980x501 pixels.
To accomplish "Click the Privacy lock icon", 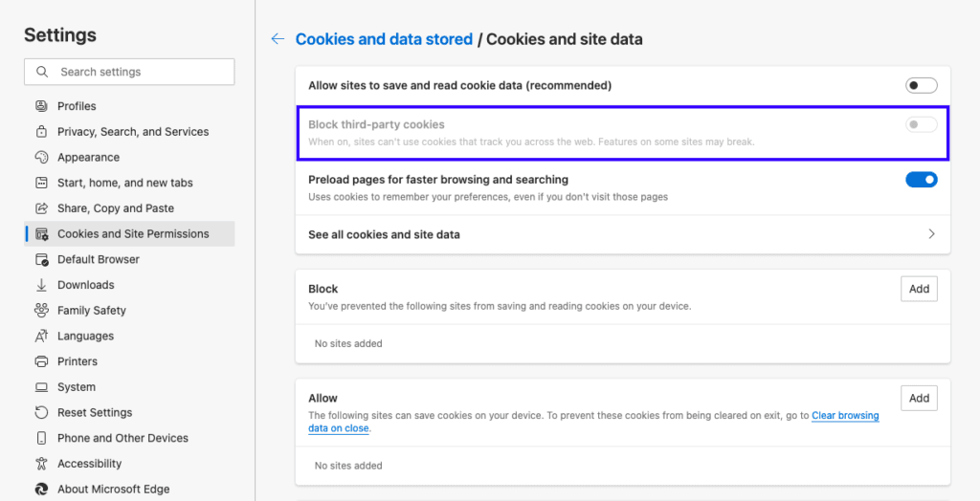I will click(41, 132).
